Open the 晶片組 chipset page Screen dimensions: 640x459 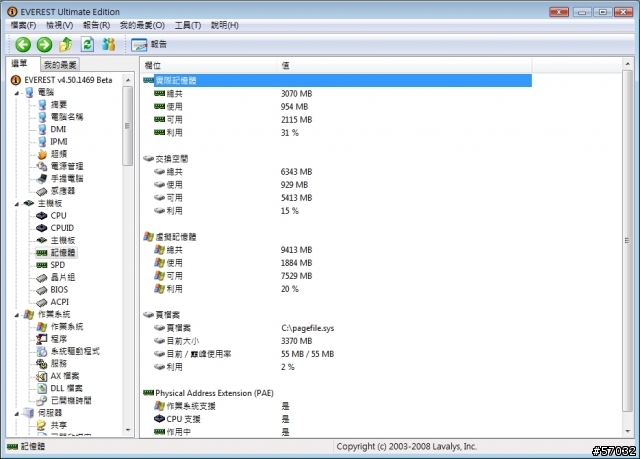[62, 277]
